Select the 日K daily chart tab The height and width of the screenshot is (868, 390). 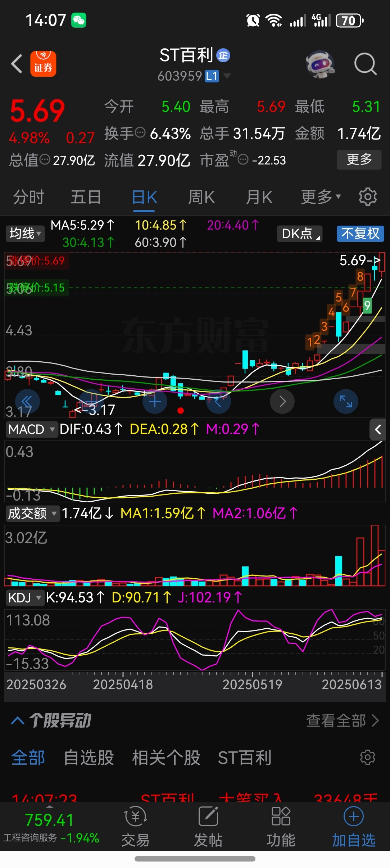click(144, 197)
